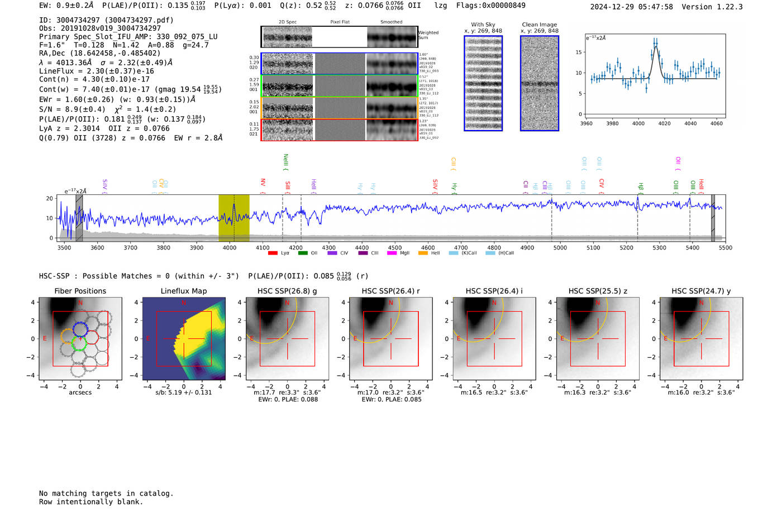
Task: Open the HSC SSP(26.4) r image
Action: [x=391, y=338]
